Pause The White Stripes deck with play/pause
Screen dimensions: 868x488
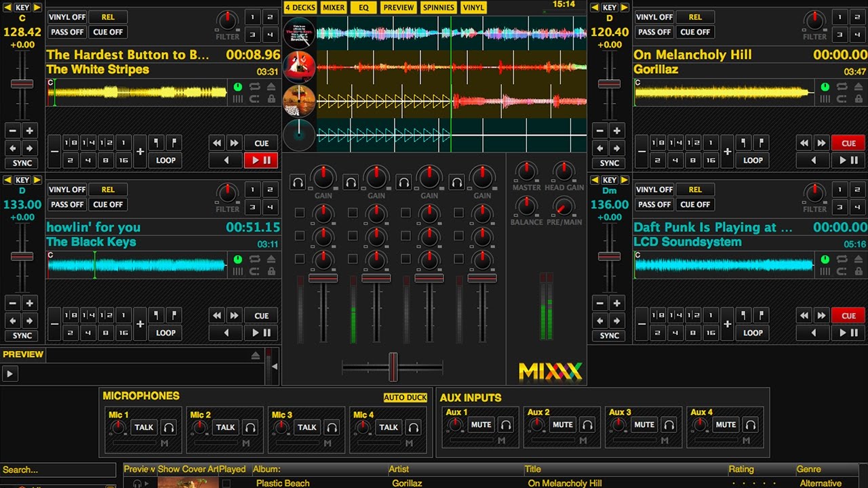click(261, 161)
